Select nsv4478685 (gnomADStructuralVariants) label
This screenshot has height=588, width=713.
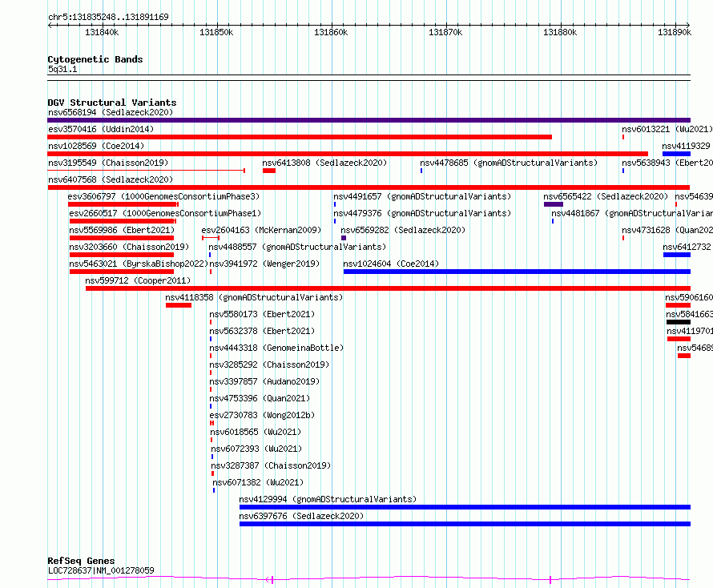pyautogui.click(x=509, y=163)
